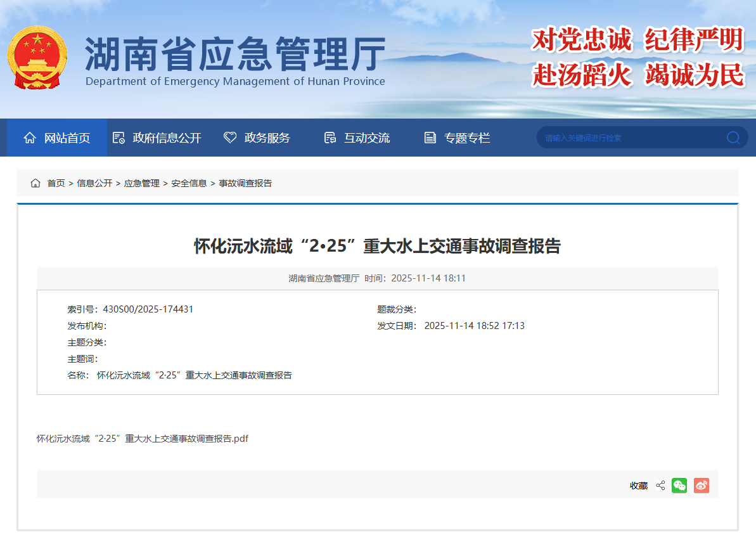Click the 互动交流 nav icon

(x=330, y=138)
